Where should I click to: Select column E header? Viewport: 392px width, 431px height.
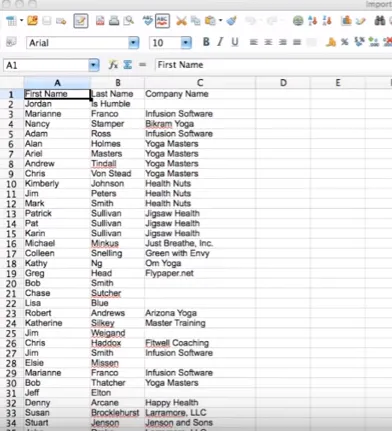tap(338, 83)
